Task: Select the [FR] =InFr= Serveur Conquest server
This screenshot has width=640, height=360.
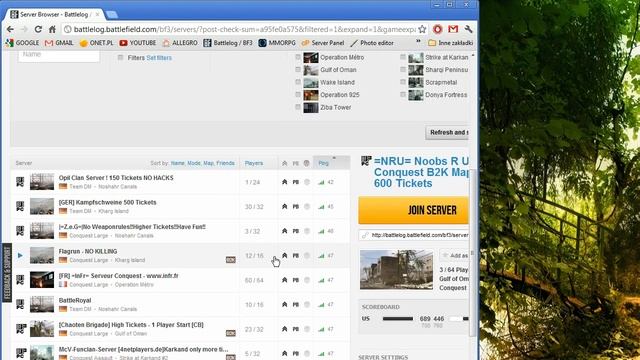Action: (180, 280)
